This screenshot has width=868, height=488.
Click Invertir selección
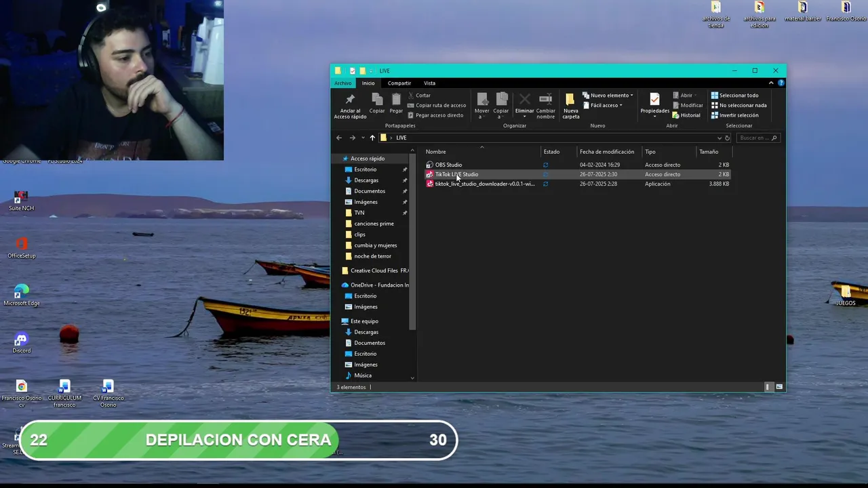coord(734,115)
